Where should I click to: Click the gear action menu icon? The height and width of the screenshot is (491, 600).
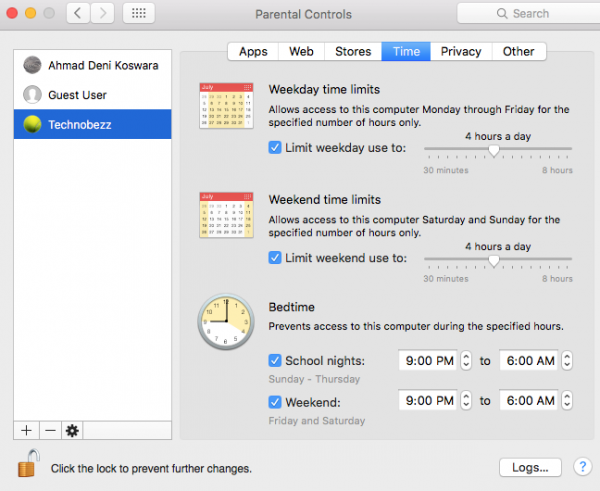71,430
